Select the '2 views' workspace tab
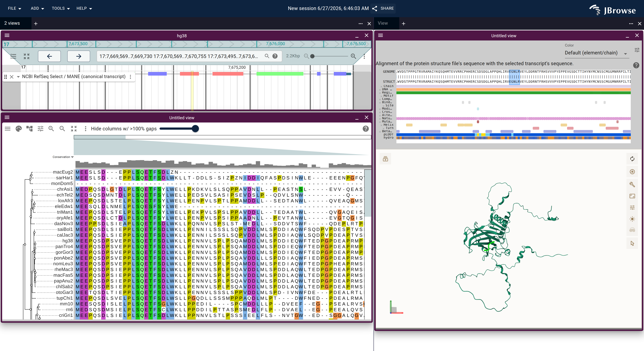 [16, 23]
